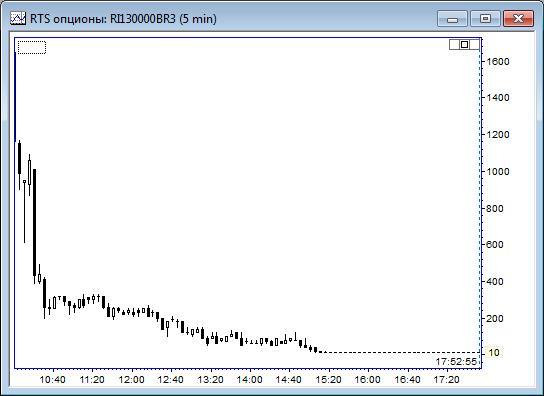544x396 pixels.
Task: Click the window title RTS опционы
Action: 67,19
